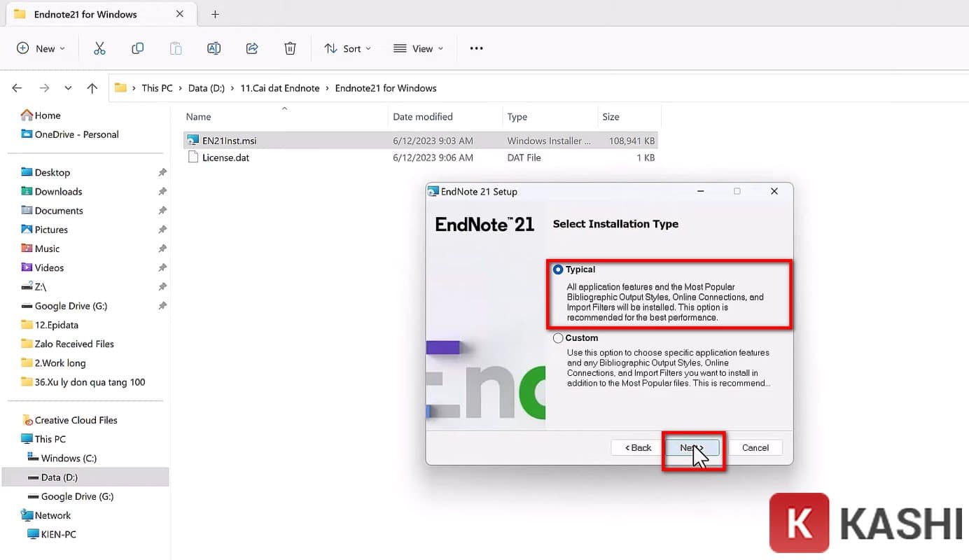Open the Sort dropdown

click(348, 48)
